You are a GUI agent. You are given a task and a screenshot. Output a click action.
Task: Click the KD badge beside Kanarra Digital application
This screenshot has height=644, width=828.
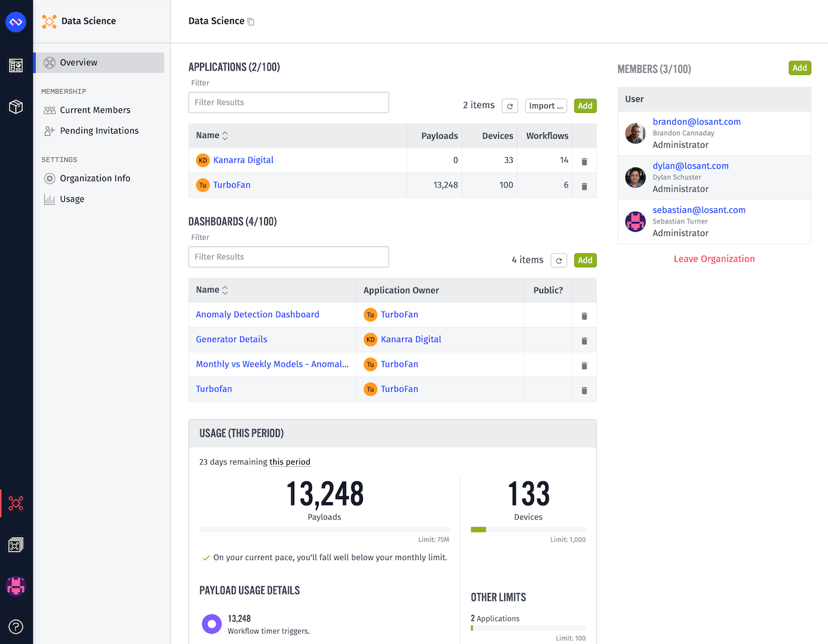point(202,160)
